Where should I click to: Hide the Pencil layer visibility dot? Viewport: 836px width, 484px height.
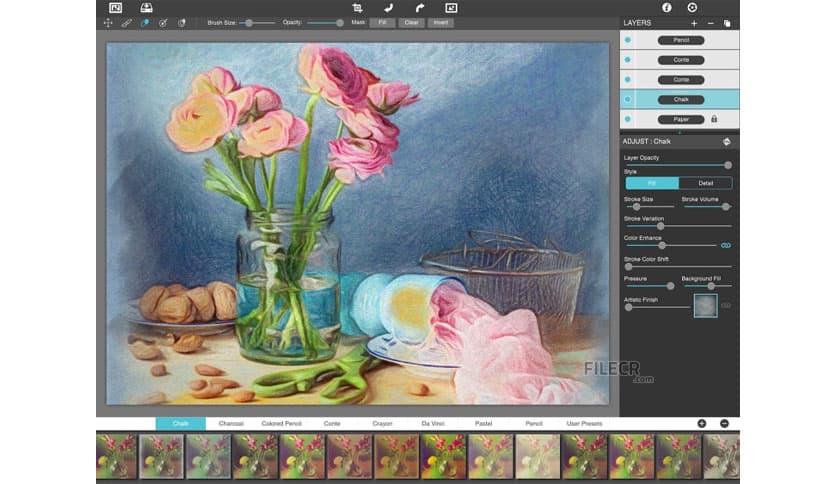click(628, 40)
